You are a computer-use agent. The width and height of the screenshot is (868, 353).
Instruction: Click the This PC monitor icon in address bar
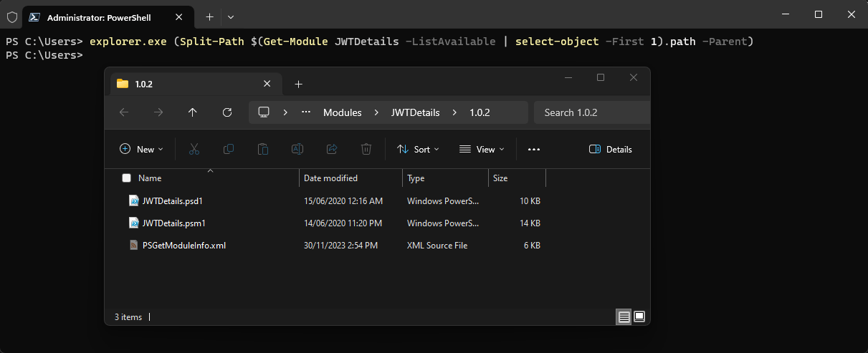tap(264, 112)
